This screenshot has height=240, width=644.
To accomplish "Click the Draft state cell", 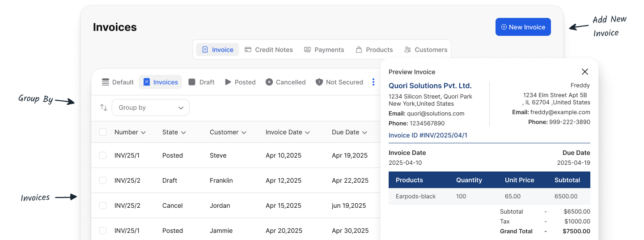I will pyautogui.click(x=170, y=180).
